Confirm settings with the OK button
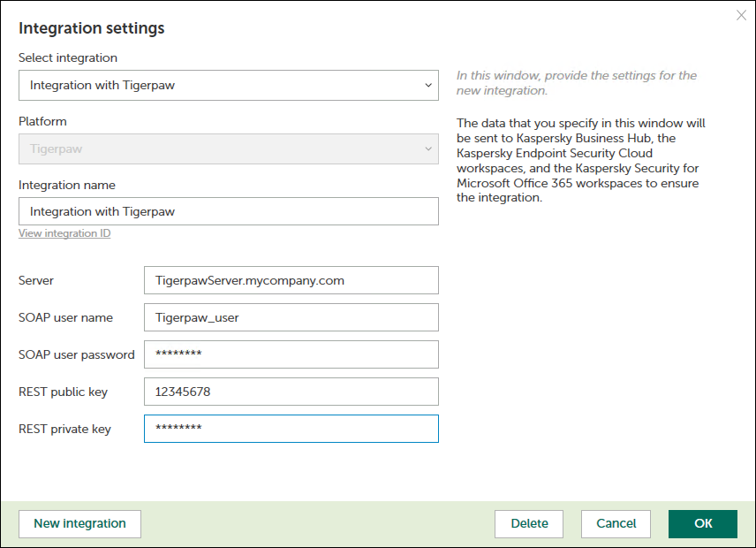 coord(702,523)
